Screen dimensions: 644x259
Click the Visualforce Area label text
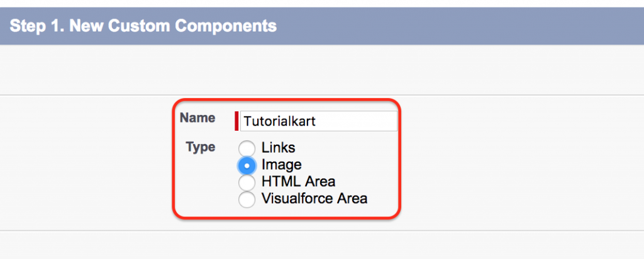314,199
